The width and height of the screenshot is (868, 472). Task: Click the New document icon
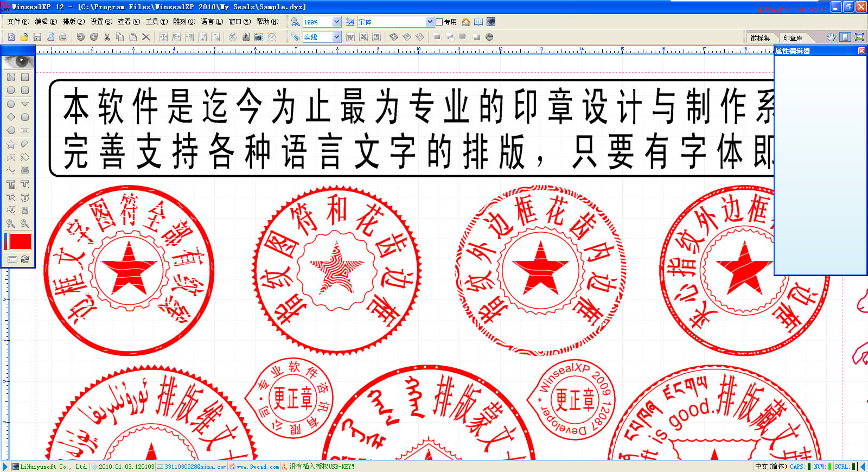coord(11,37)
